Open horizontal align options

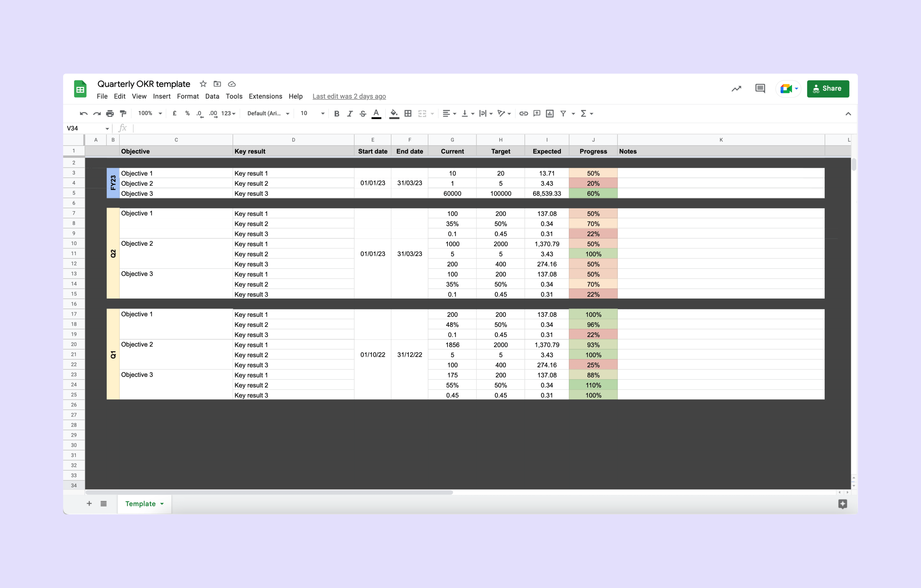click(x=449, y=114)
